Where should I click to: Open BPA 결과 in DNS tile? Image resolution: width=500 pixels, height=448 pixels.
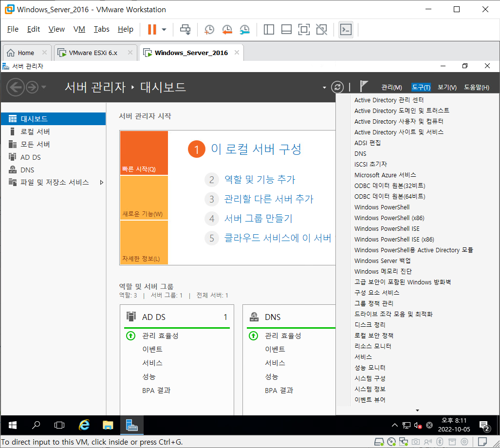(278, 390)
